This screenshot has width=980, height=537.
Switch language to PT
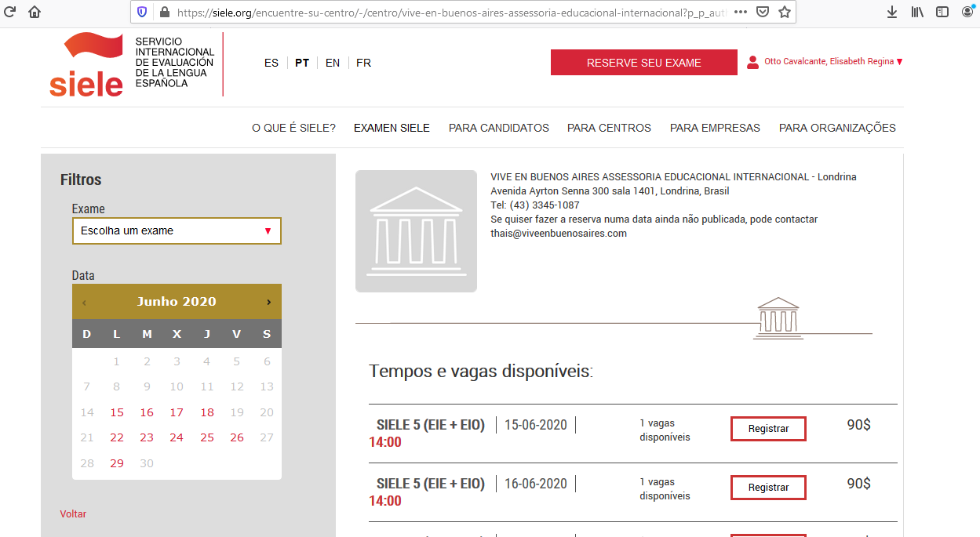point(302,63)
